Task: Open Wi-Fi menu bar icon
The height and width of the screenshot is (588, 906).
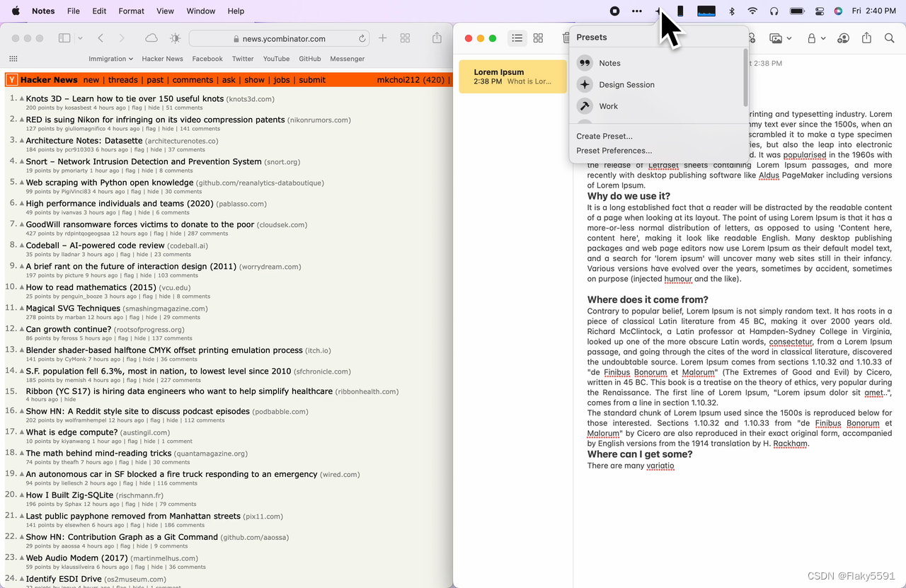Action: click(752, 11)
